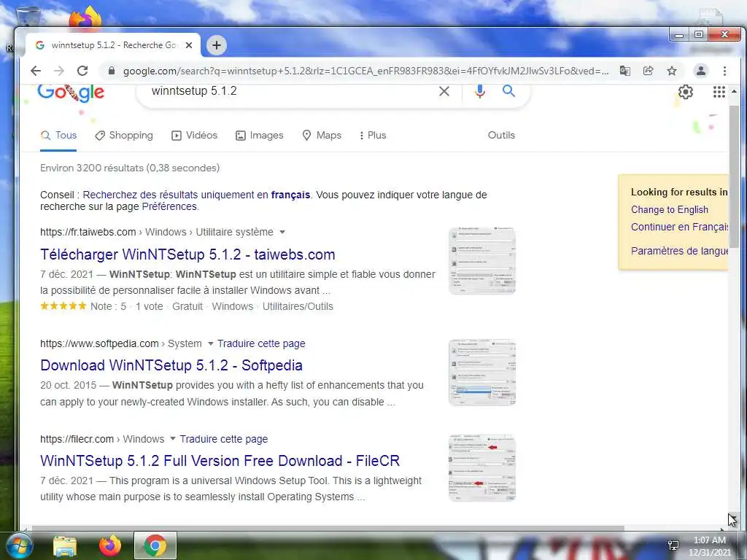Click the Environ 3200 résultats text
Screen dimensions: 747x560
(x=130, y=168)
